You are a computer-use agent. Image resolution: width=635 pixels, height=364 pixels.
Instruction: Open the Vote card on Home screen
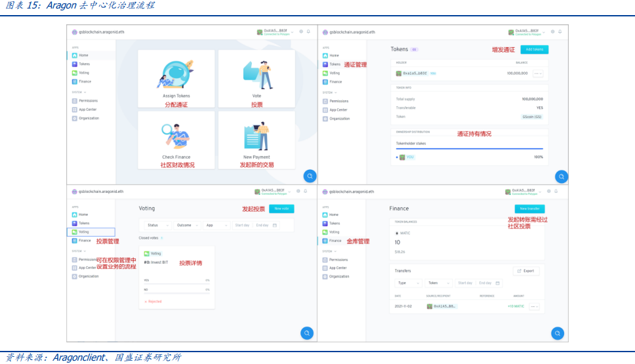(x=256, y=79)
